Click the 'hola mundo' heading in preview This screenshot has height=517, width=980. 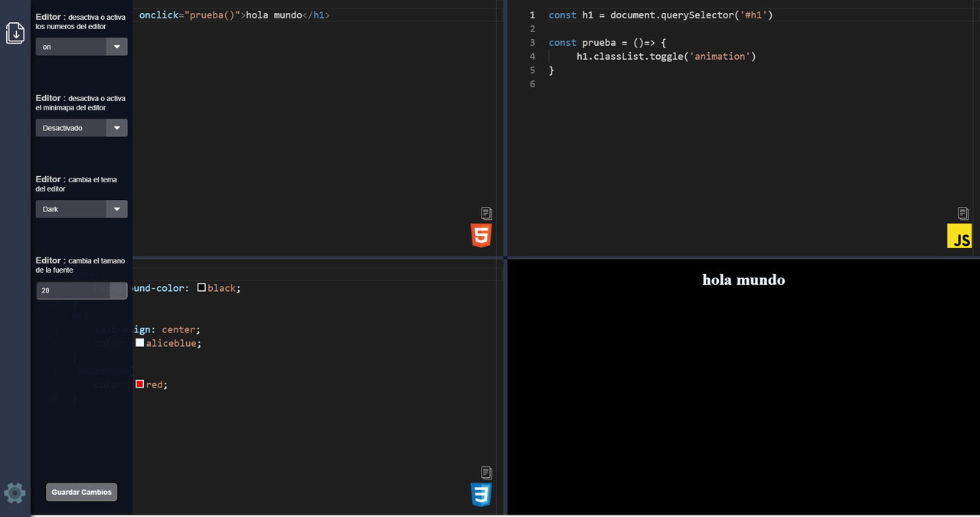tap(743, 280)
